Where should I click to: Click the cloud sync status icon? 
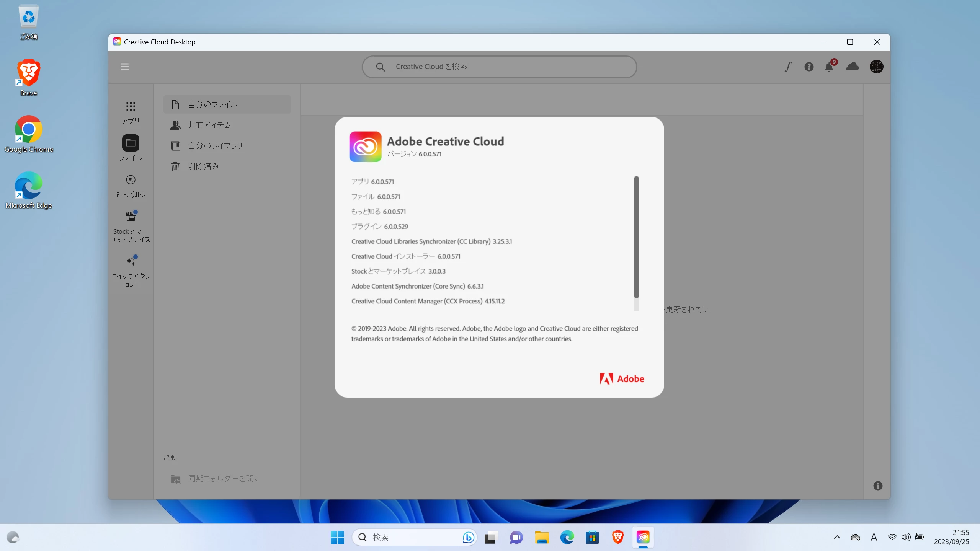pyautogui.click(x=852, y=67)
